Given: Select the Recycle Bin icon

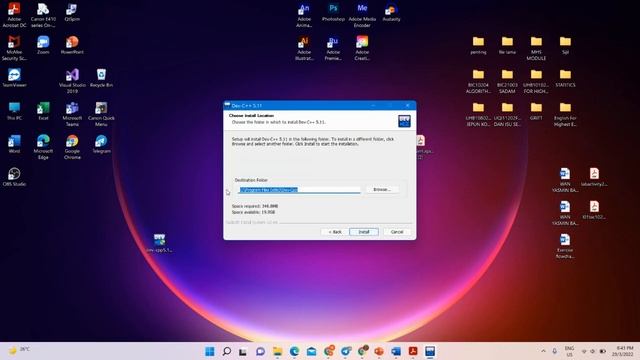Looking at the screenshot, I should 101,78.
